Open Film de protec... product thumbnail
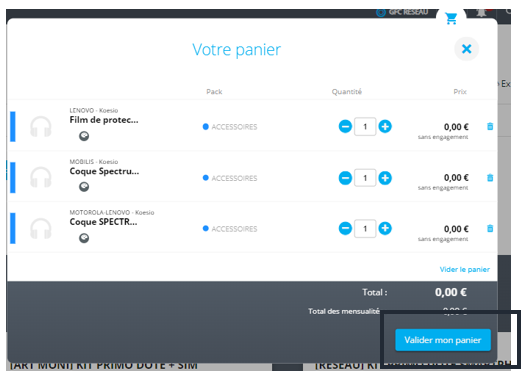Screen dimensions: 527x381 click(41, 127)
